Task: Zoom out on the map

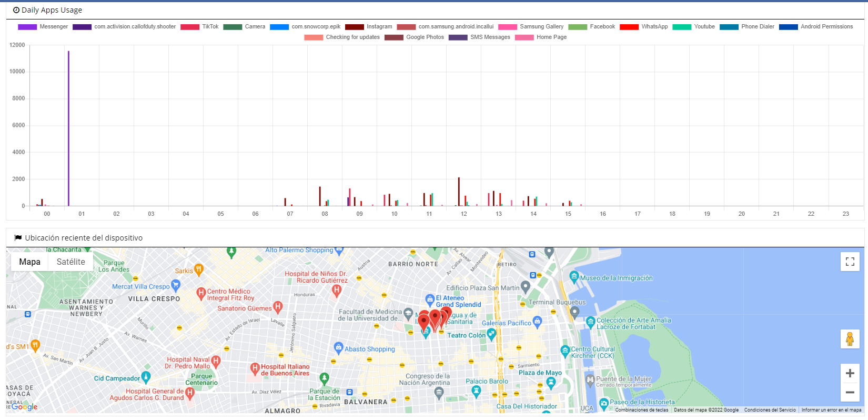Action: pyautogui.click(x=850, y=392)
